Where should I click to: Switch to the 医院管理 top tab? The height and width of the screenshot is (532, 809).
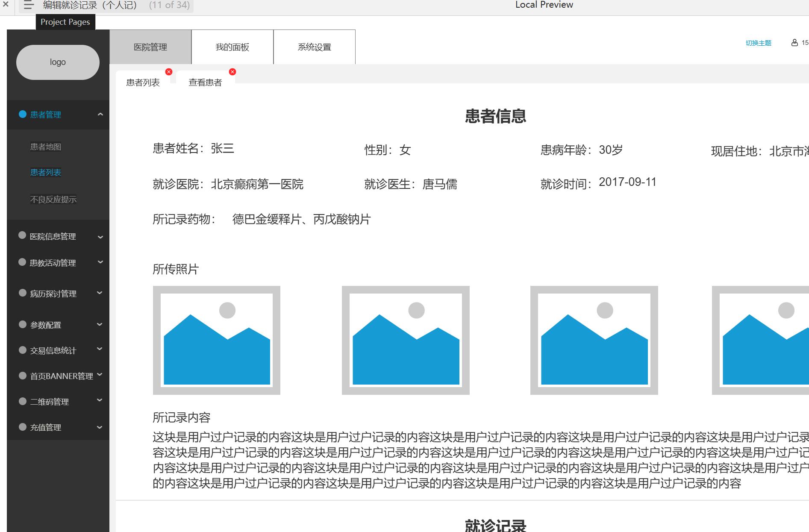coord(150,47)
